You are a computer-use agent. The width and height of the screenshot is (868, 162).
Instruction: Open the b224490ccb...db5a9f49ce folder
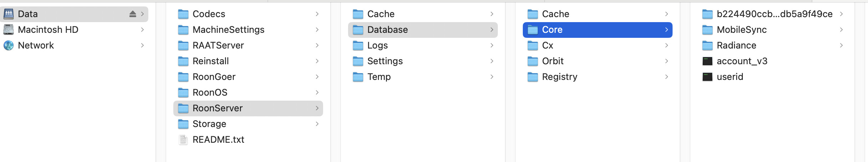(x=772, y=14)
